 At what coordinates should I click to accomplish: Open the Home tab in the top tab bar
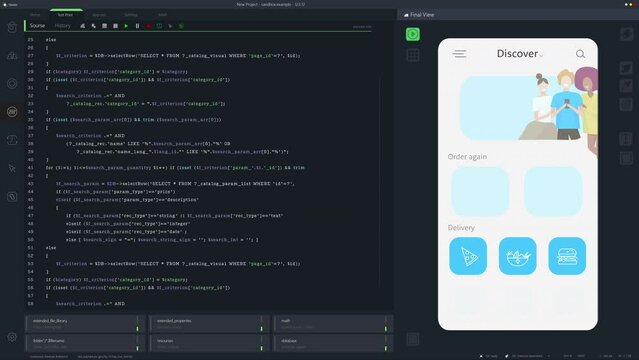tap(35, 15)
